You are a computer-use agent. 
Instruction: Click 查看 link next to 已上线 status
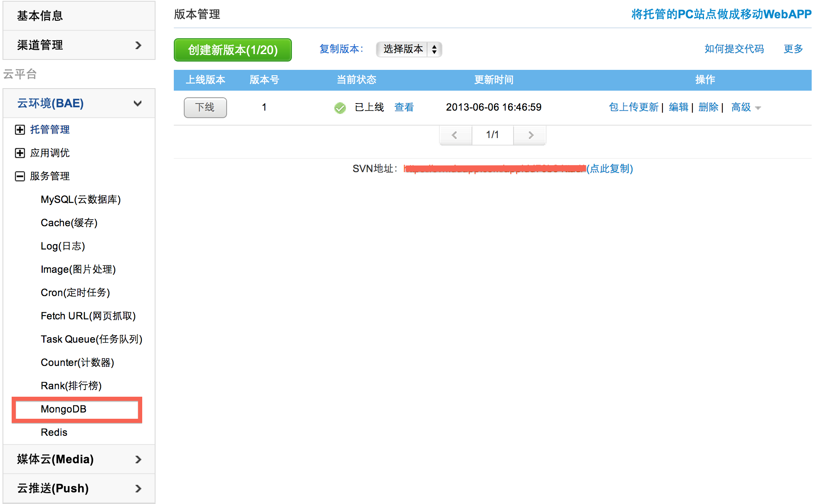coord(404,107)
